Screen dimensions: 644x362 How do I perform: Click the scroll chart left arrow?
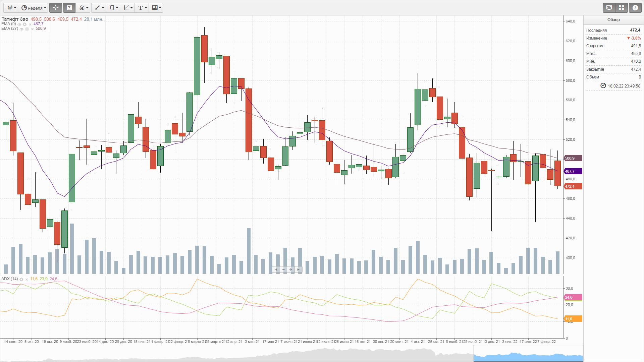click(x=276, y=269)
